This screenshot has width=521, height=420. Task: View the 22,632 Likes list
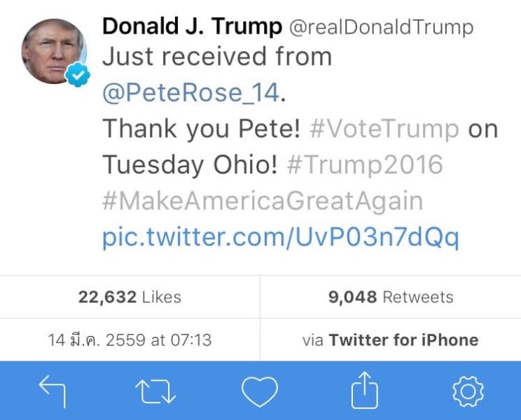click(130, 297)
